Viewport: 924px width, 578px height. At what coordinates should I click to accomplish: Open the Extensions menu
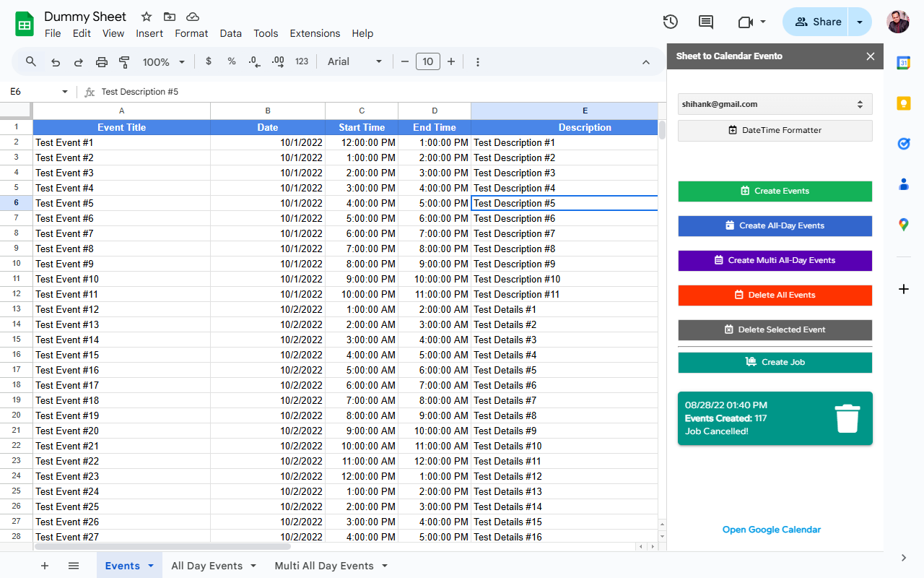tap(315, 33)
